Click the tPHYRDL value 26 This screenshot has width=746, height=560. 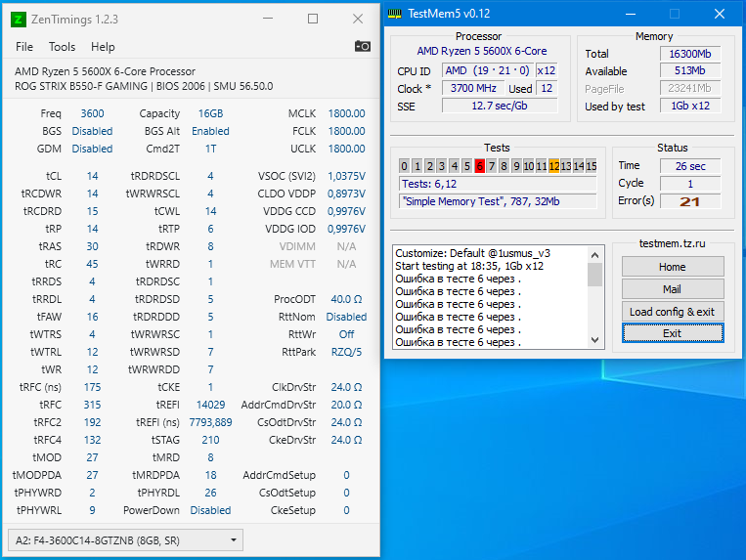click(210, 493)
